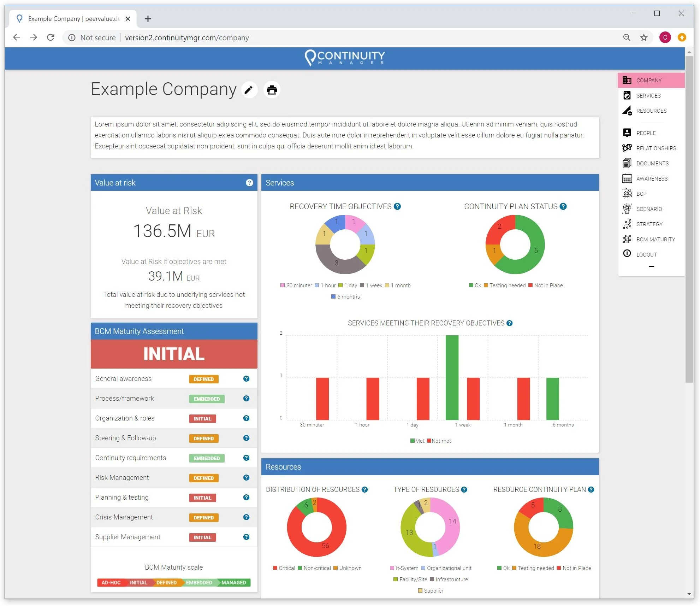The height and width of the screenshot is (606, 700).
Task: Collapse the sidebar menu using minus control
Action: tap(651, 266)
